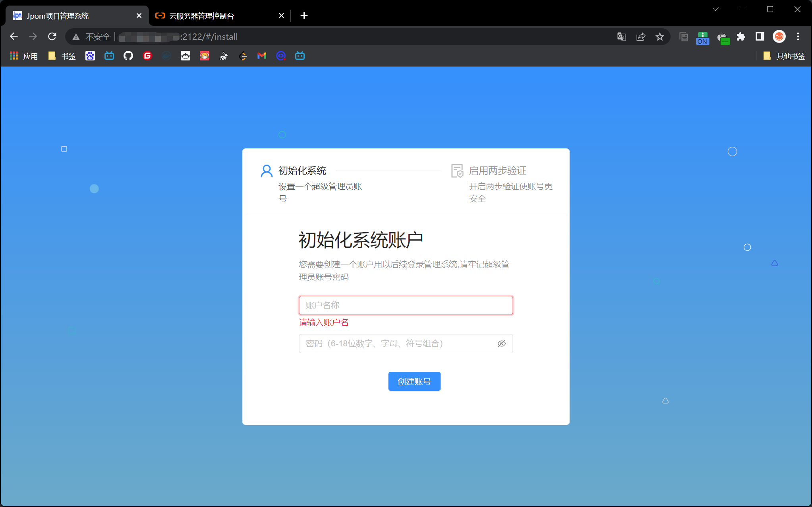Click the 创建账号 button
This screenshot has width=812, height=507.
[x=414, y=381]
